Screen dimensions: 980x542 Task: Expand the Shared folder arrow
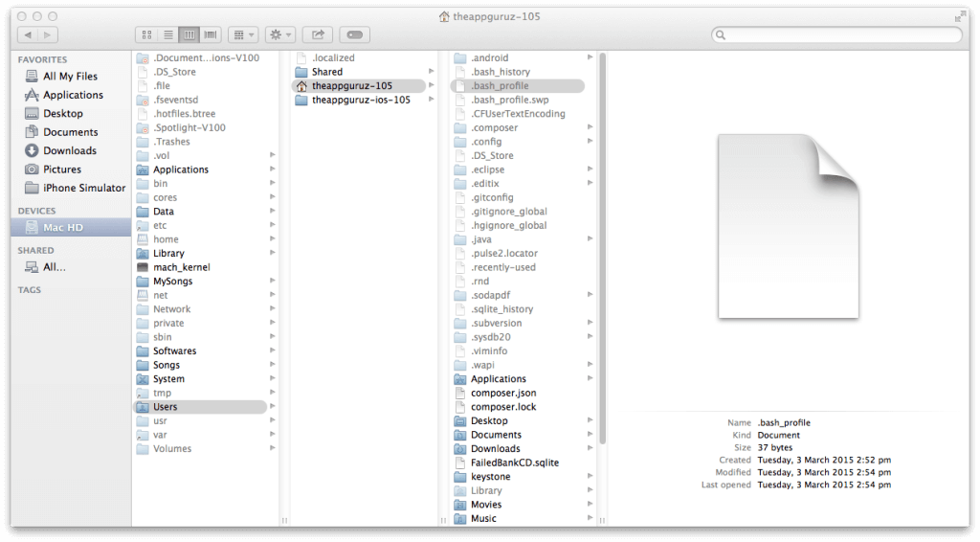[432, 72]
